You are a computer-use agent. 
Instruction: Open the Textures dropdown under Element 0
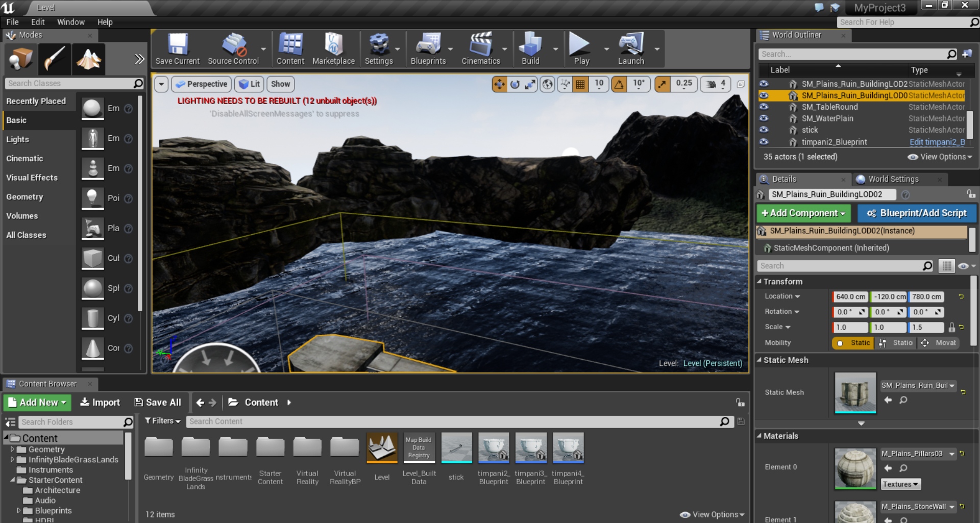900,484
